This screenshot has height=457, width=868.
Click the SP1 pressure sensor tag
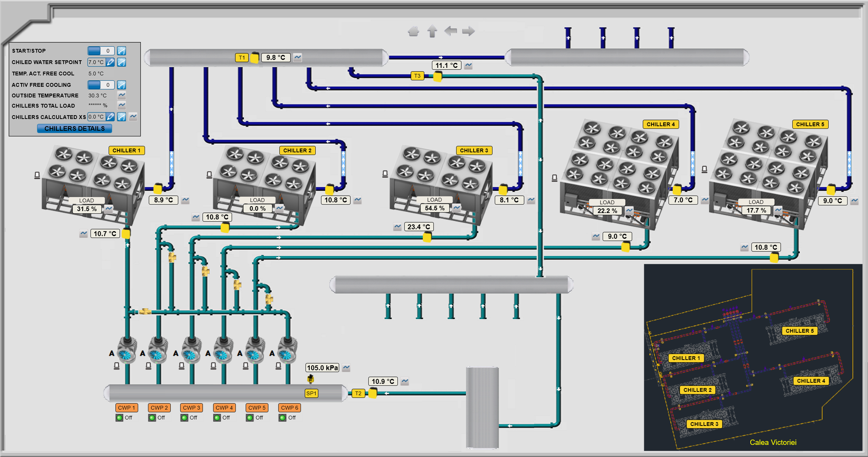pyautogui.click(x=311, y=393)
